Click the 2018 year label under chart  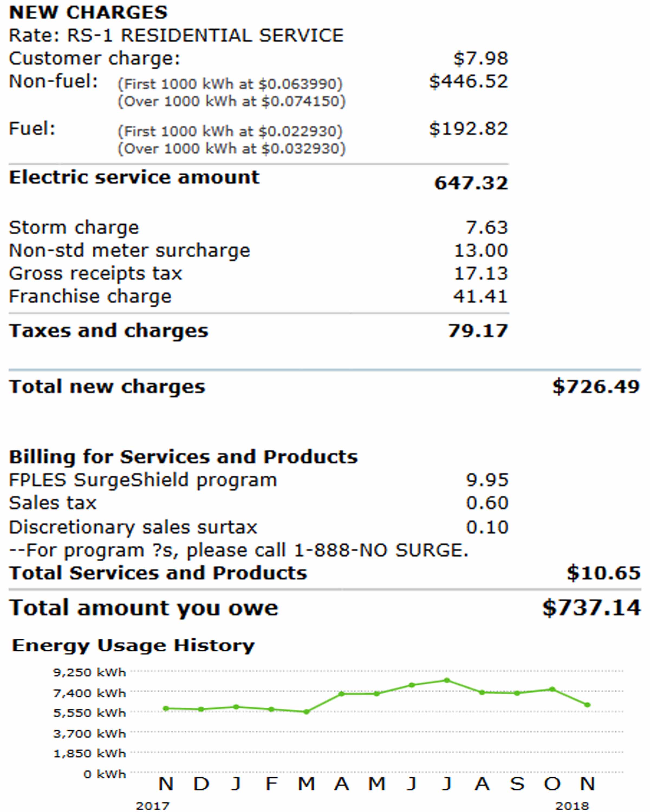pos(572,806)
